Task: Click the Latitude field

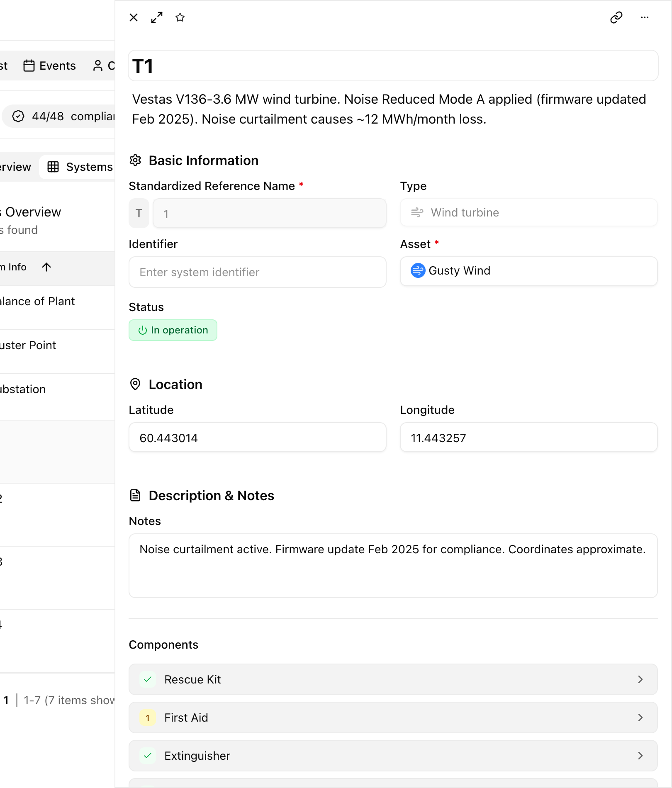Action: click(x=258, y=438)
